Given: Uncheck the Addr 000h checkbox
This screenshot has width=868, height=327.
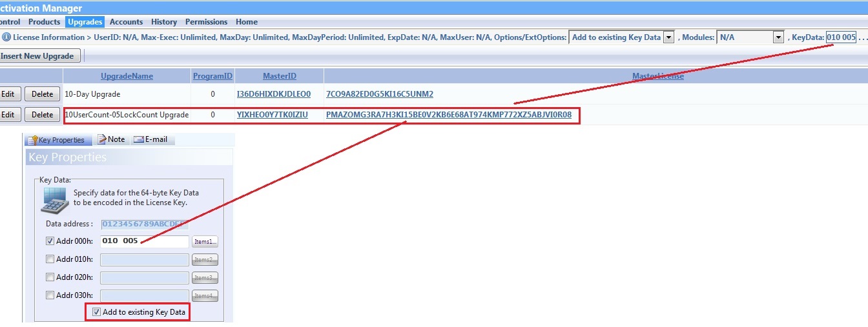Looking at the screenshot, I should pos(50,241).
